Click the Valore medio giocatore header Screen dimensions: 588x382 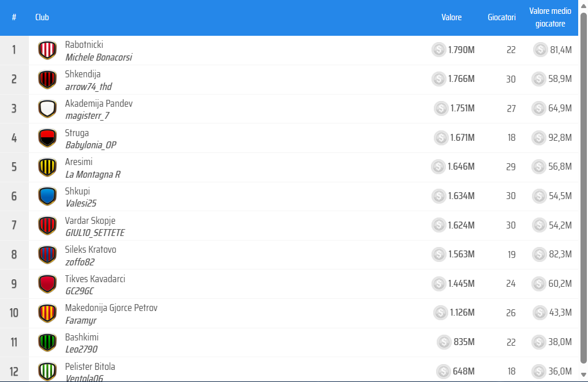tap(550, 17)
